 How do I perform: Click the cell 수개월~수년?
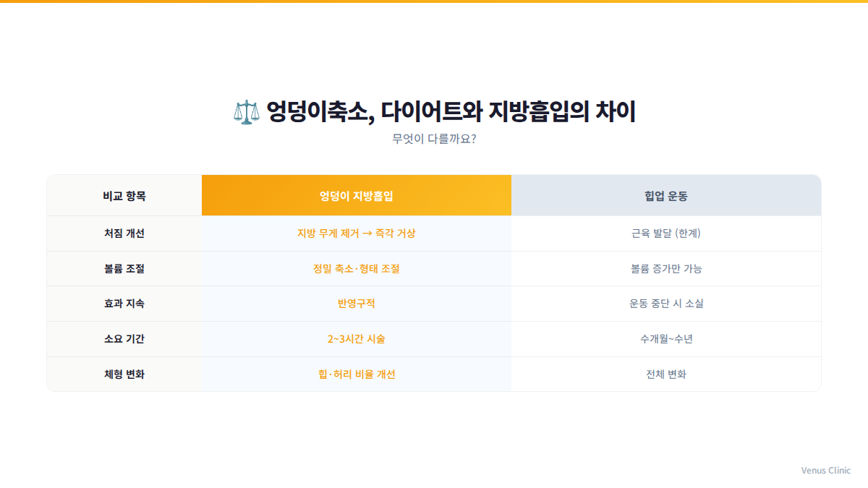click(666, 339)
